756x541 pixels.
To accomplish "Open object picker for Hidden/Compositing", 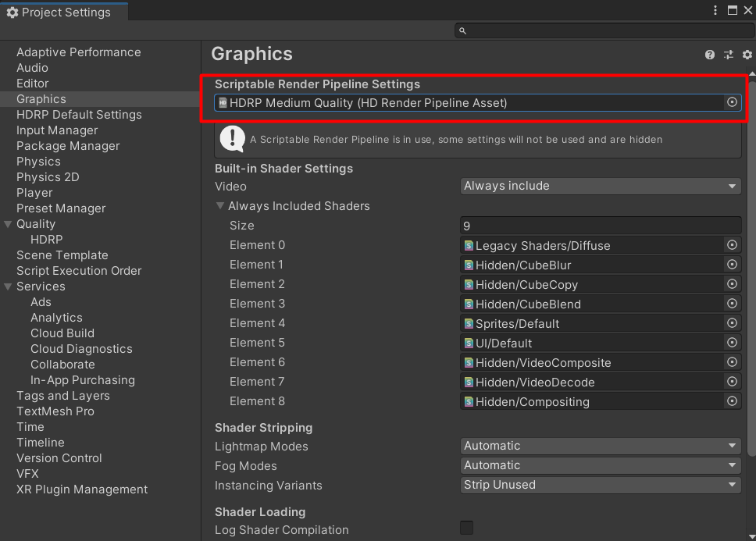I will tap(732, 401).
